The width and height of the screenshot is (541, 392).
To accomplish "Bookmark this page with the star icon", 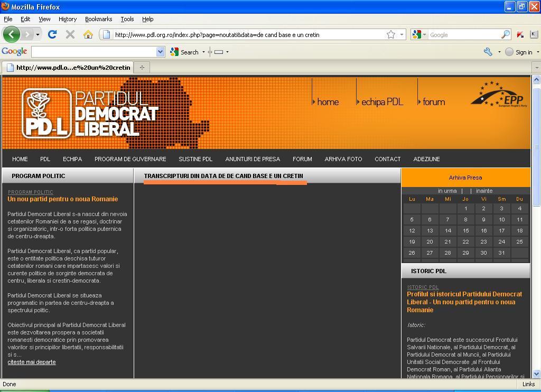I will point(391,34).
